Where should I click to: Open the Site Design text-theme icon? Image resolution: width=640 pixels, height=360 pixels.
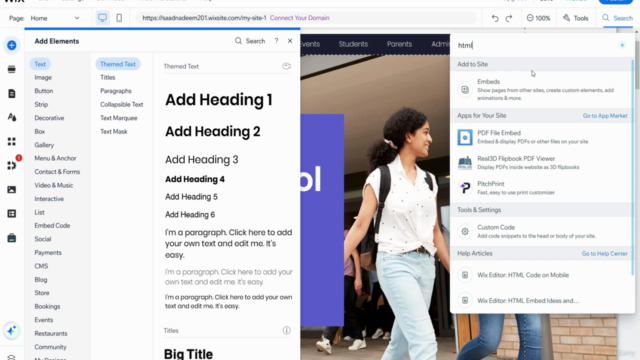[x=11, y=118]
